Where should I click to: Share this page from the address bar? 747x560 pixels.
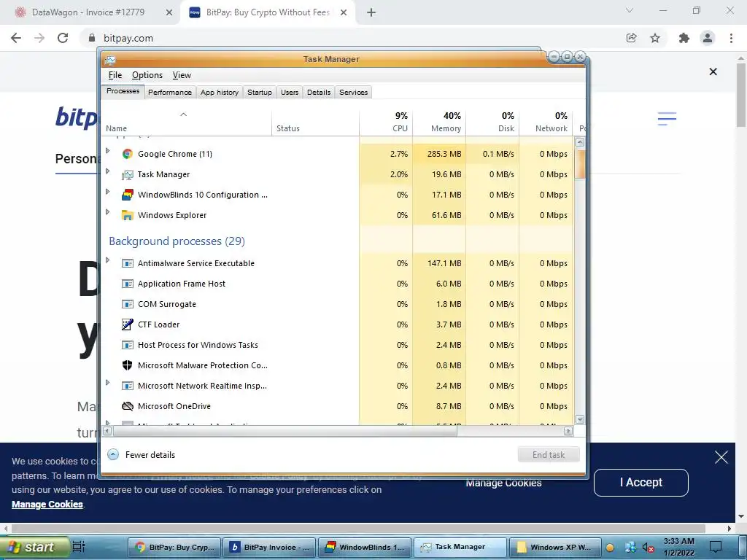click(x=631, y=38)
